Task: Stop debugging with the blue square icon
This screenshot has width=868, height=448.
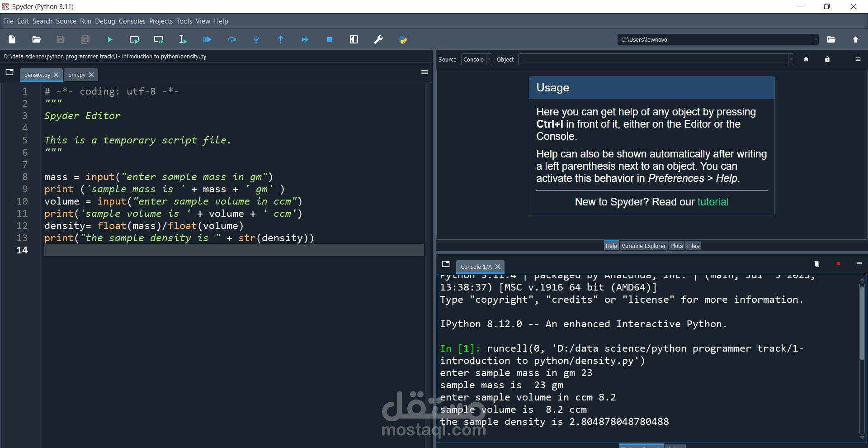Action: pyautogui.click(x=330, y=40)
